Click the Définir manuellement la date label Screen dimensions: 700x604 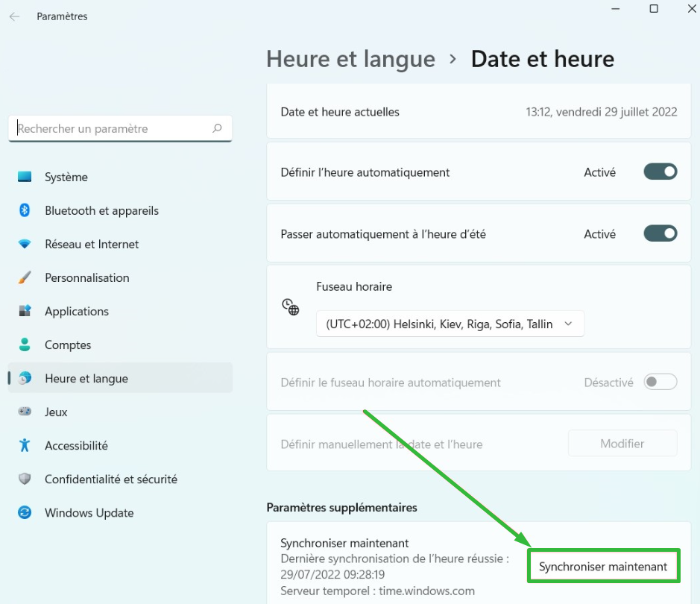click(382, 444)
